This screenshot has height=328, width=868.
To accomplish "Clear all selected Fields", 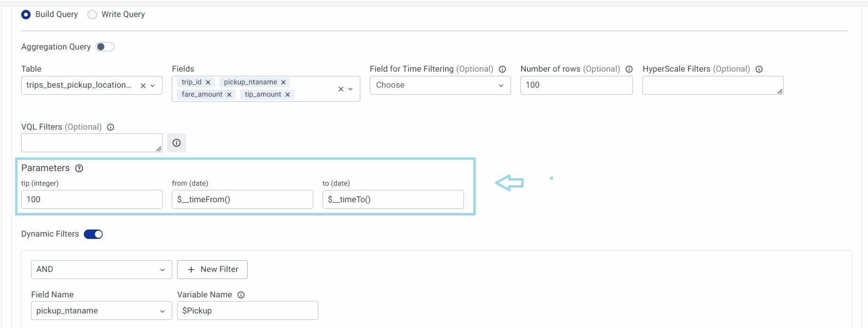I will [x=341, y=89].
